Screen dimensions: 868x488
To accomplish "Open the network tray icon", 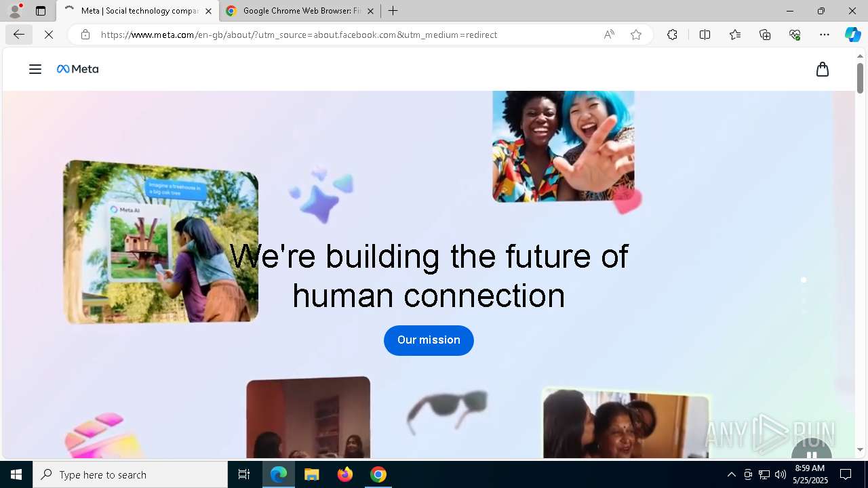I will 764,474.
